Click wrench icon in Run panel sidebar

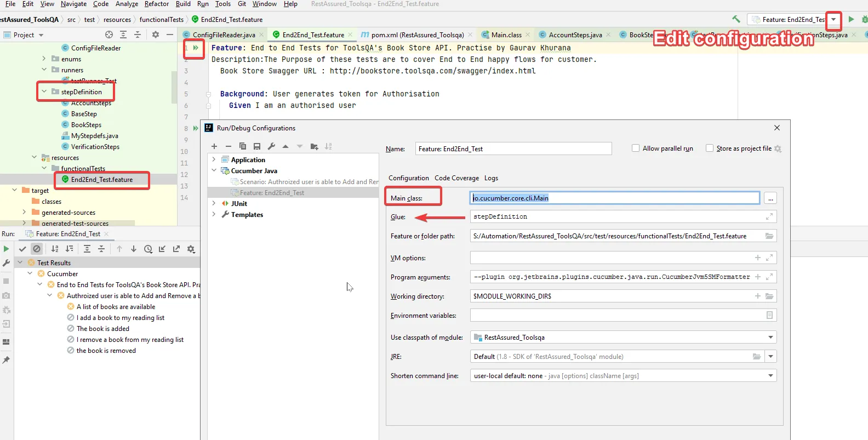(6, 263)
